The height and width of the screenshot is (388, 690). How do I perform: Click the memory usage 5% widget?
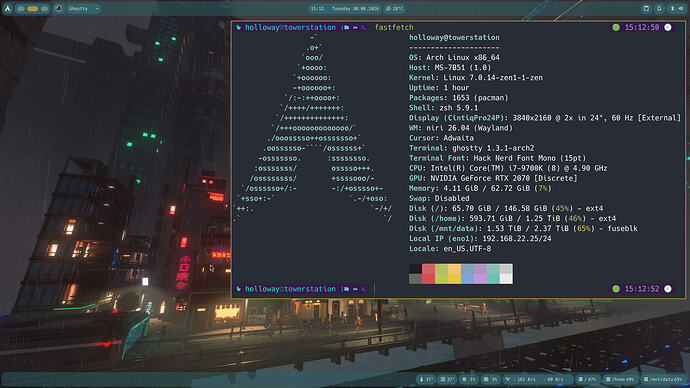pos(491,379)
